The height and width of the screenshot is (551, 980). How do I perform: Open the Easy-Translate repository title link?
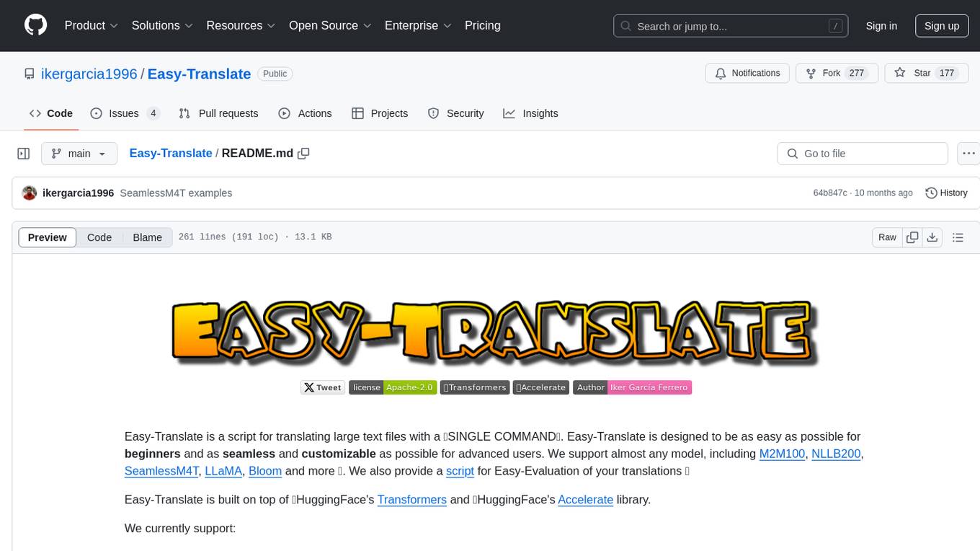tap(199, 74)
